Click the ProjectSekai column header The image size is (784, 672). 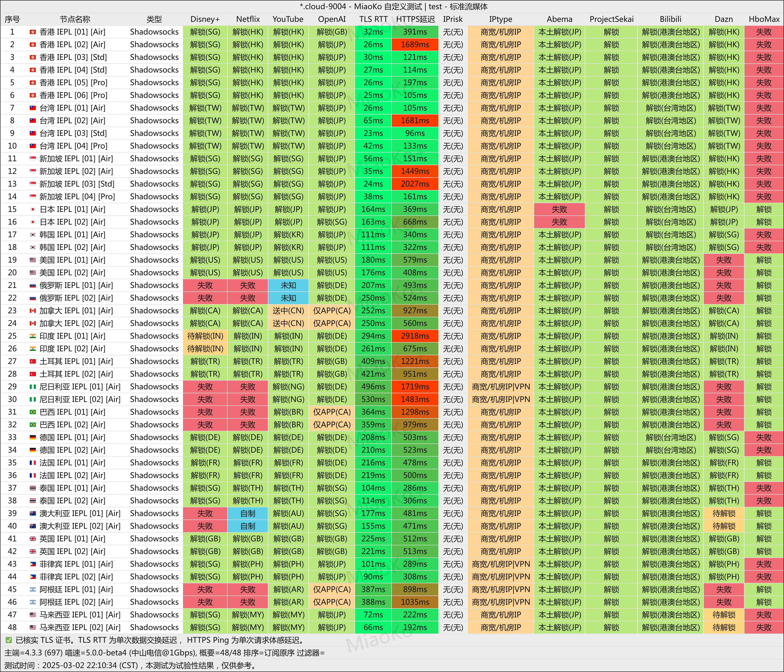611,19
